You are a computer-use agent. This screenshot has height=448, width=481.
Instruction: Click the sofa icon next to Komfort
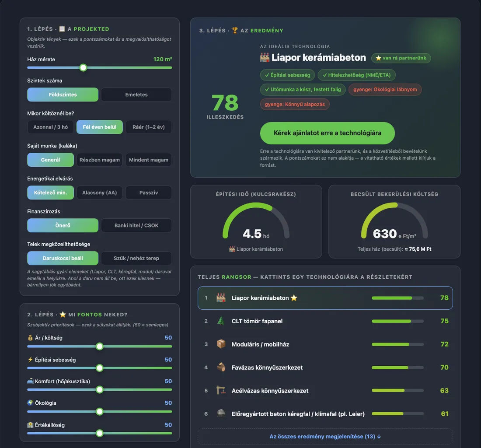pos(30,381)
